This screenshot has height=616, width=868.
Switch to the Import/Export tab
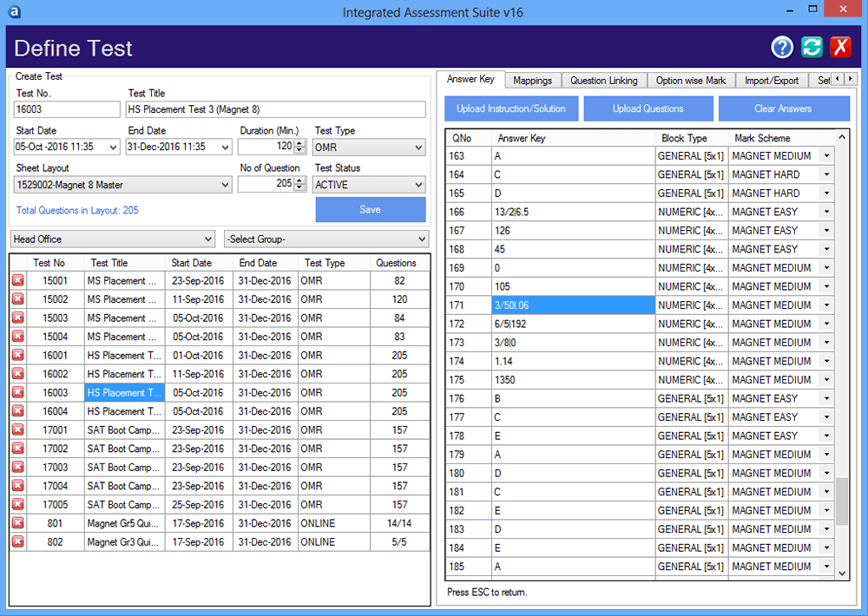coord(772,81)
